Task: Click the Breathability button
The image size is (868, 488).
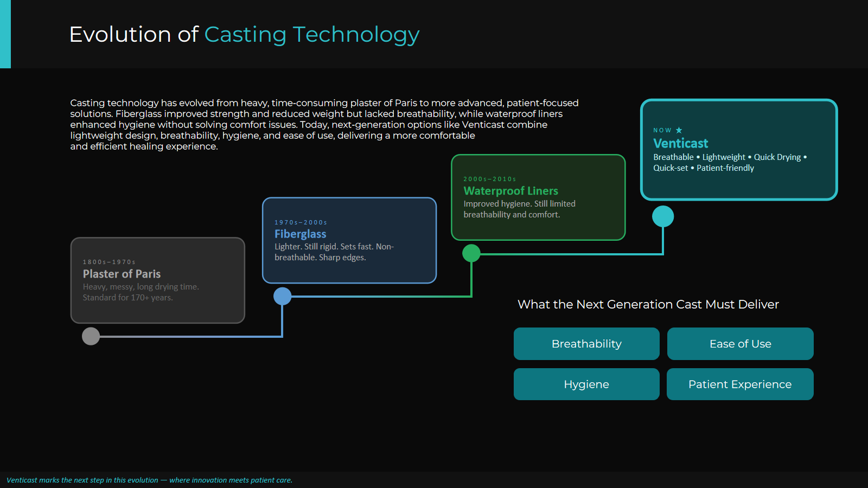Action: (x=586, y=344)
